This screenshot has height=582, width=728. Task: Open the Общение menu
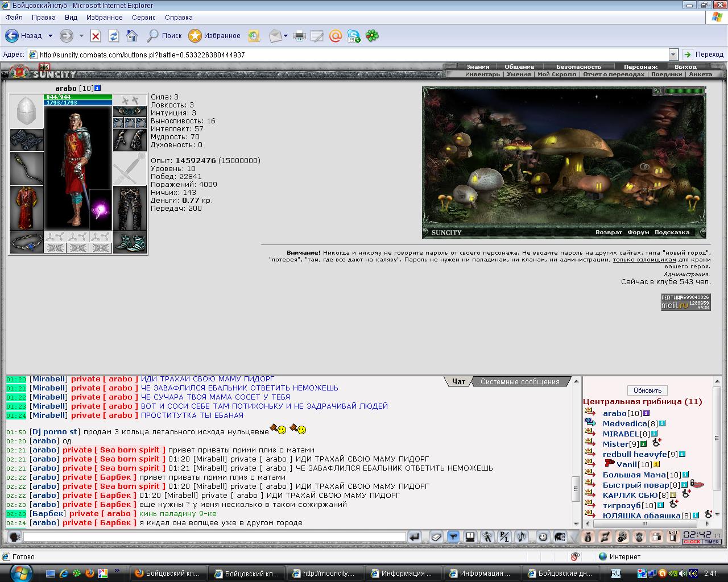pos(519,66)
